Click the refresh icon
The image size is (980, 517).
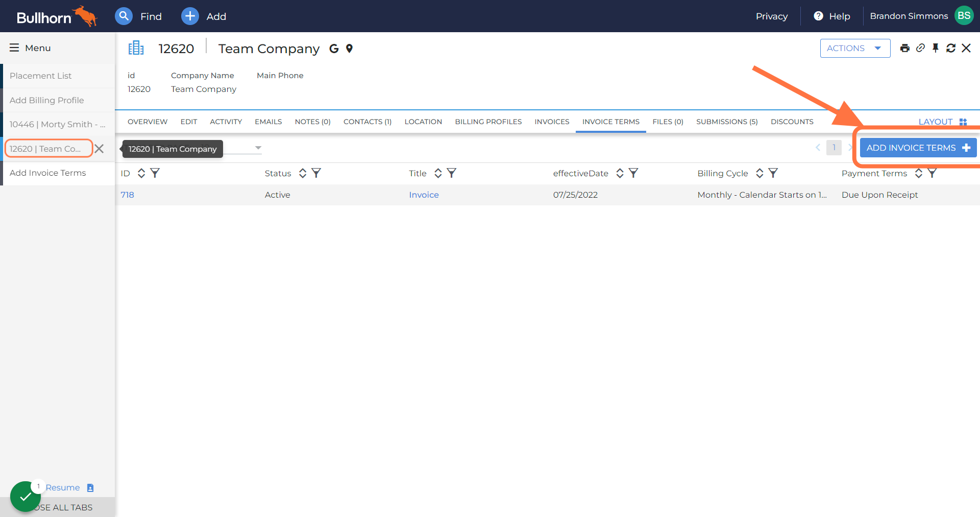951,48
